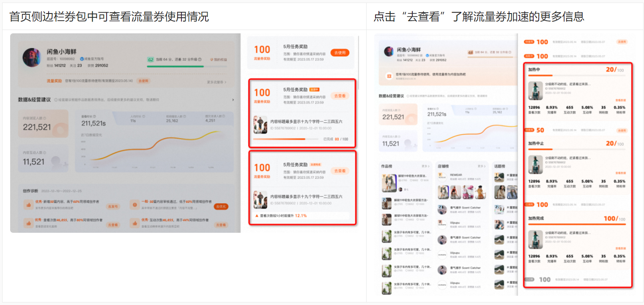Click the help icon next to 内容浏览人数 in left panel
644x305 pixels.
click(44, 118)
